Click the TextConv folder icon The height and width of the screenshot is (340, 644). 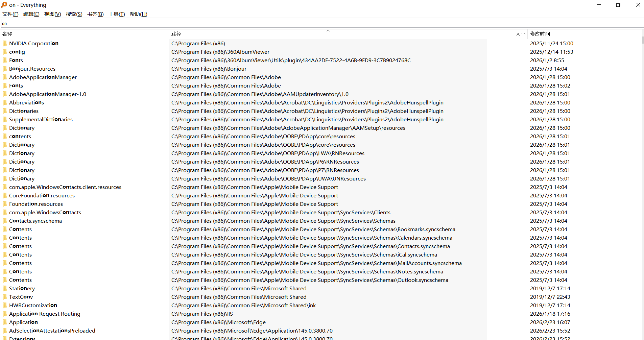(5, 297)
